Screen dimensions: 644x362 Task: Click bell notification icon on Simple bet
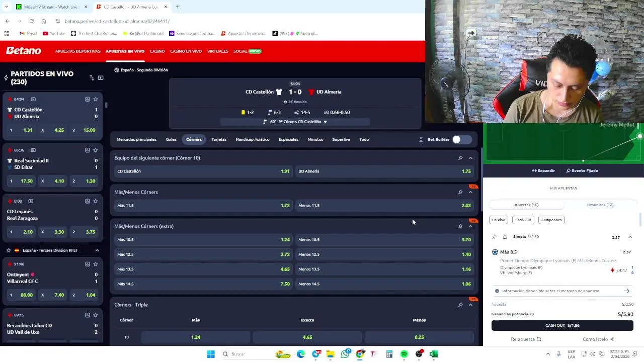(x=505, y=237)
